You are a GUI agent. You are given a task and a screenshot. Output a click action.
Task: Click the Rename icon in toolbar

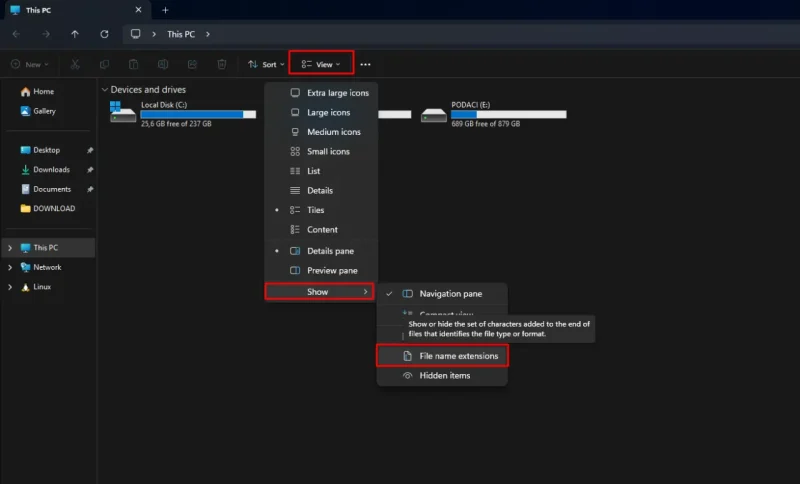pos(163,64)
